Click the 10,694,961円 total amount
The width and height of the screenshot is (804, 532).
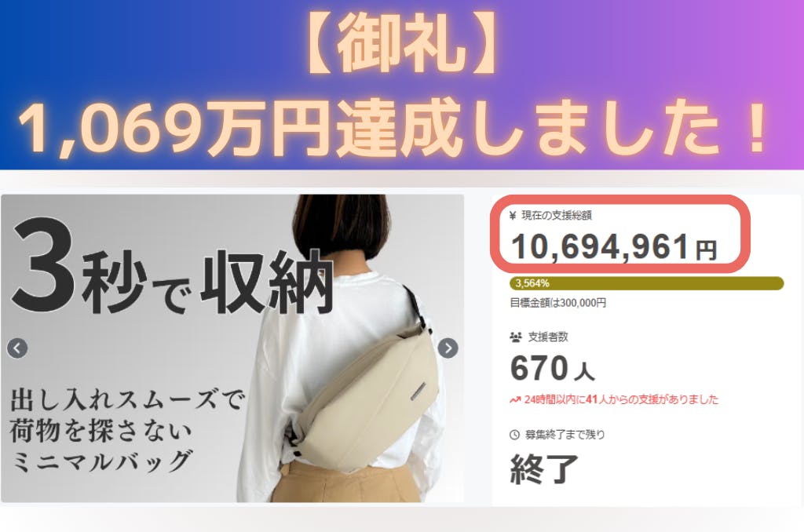coord(614,247)
